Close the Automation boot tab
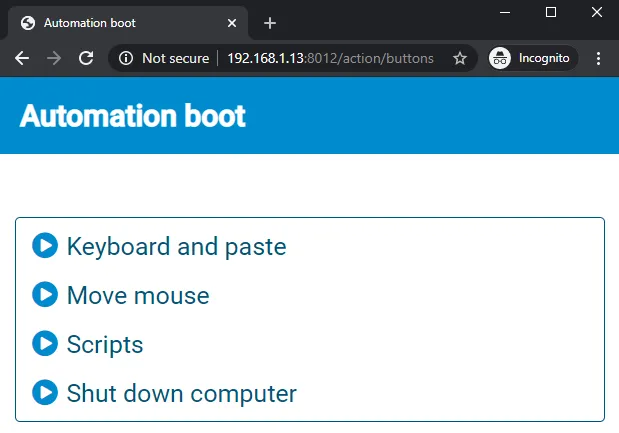Screen dimensions: 619x433 [232, 23]
